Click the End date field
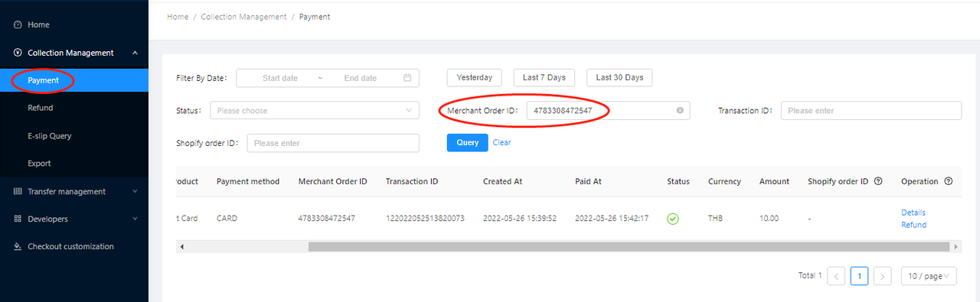980x302 pixels. coord(361,78)
